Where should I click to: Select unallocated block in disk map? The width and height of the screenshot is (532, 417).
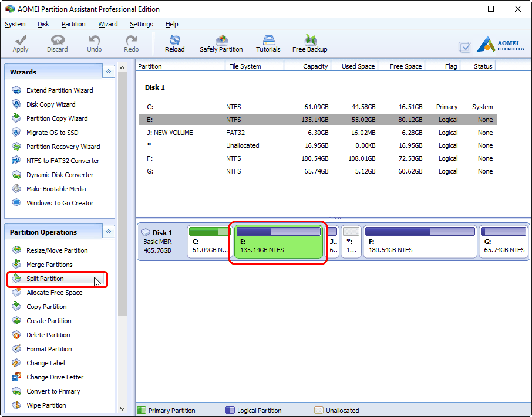point(351,242)
